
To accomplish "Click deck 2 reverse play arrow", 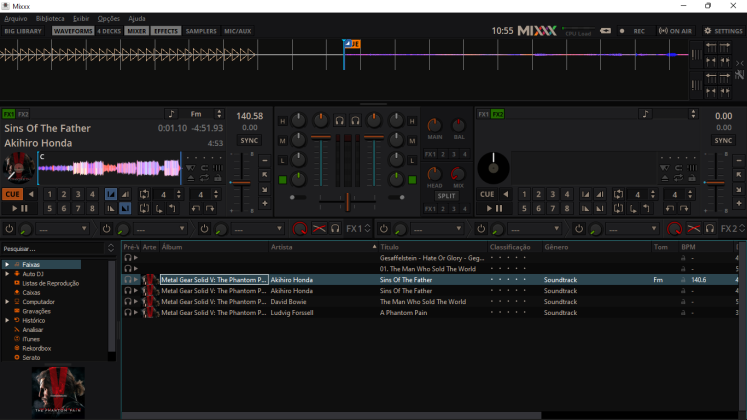I will coord(505,194).
